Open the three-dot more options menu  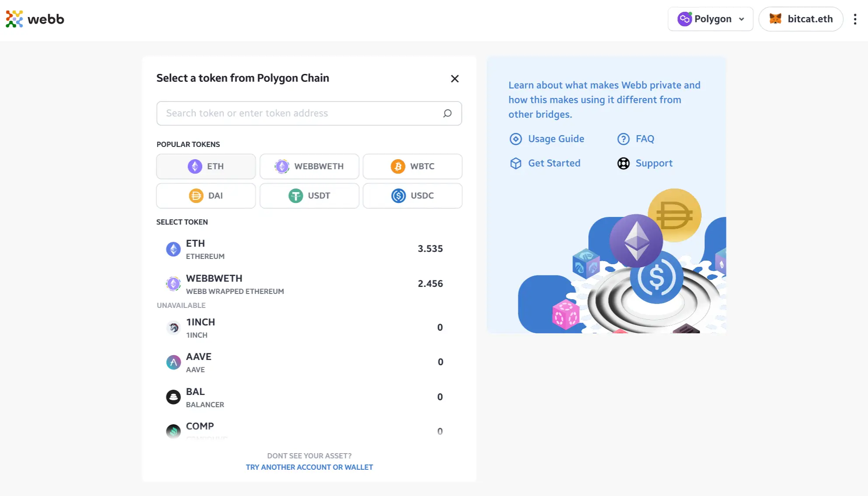(855, 19)
